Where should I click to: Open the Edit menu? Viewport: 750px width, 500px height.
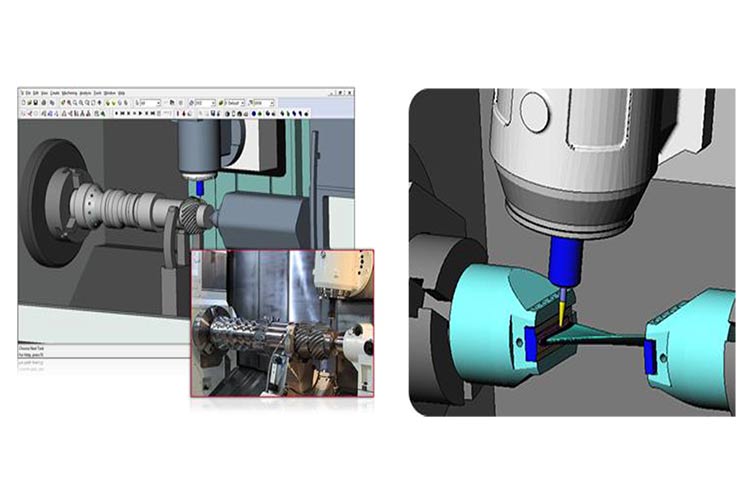tap(36, 93)
